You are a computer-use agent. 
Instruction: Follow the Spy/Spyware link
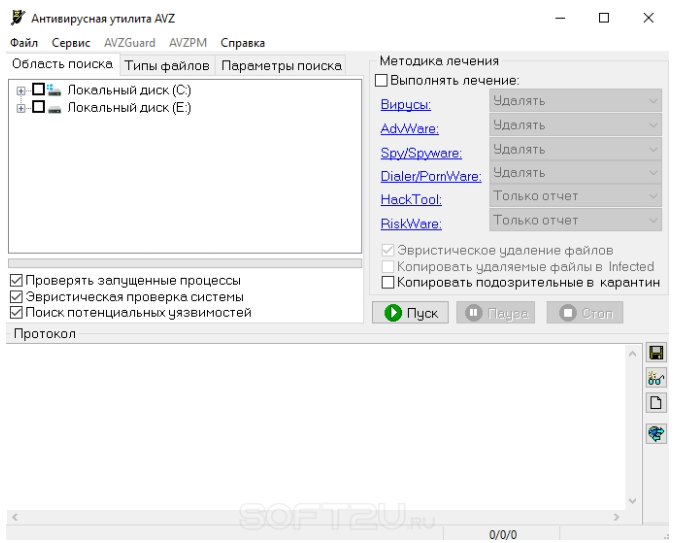[421, 153]
